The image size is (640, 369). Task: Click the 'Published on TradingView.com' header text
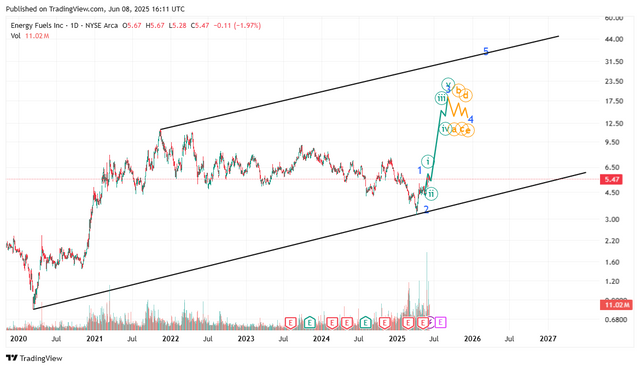tap(55, 9)
